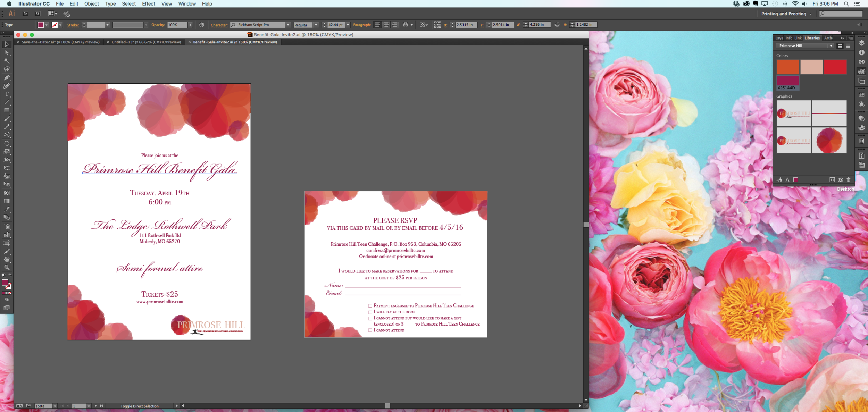Select the Magic Wand tool

[x=7, y=61]
